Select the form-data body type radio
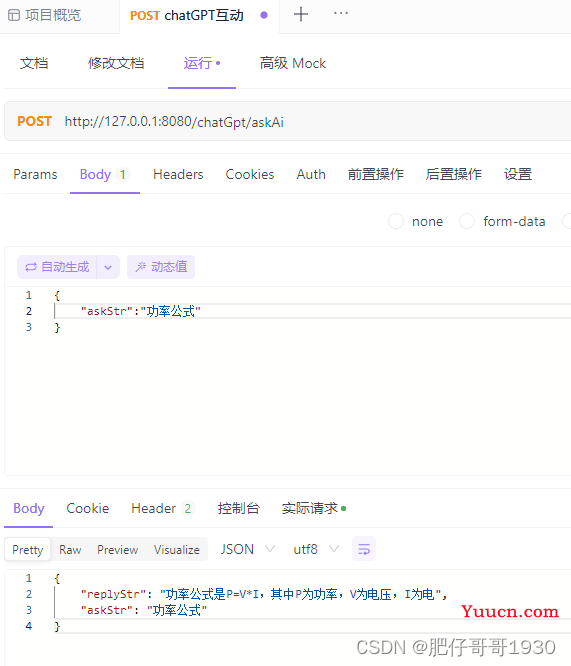 click(x=467, y=221)
